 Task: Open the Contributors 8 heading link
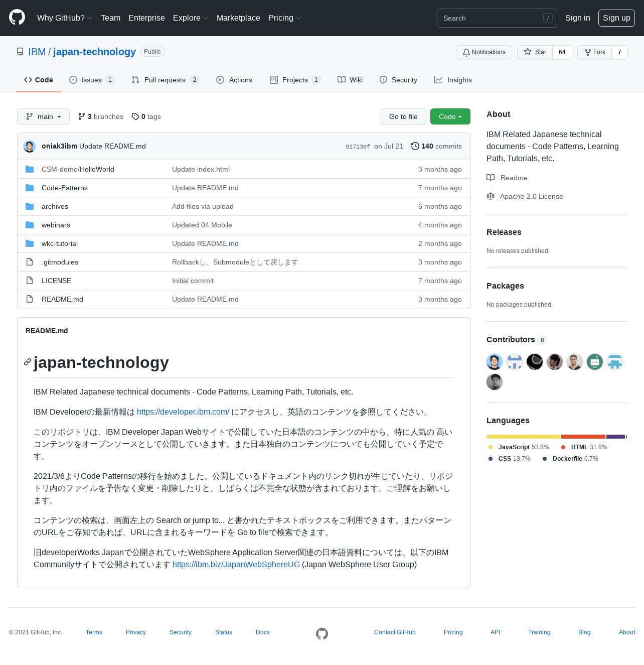click(516, 340)
